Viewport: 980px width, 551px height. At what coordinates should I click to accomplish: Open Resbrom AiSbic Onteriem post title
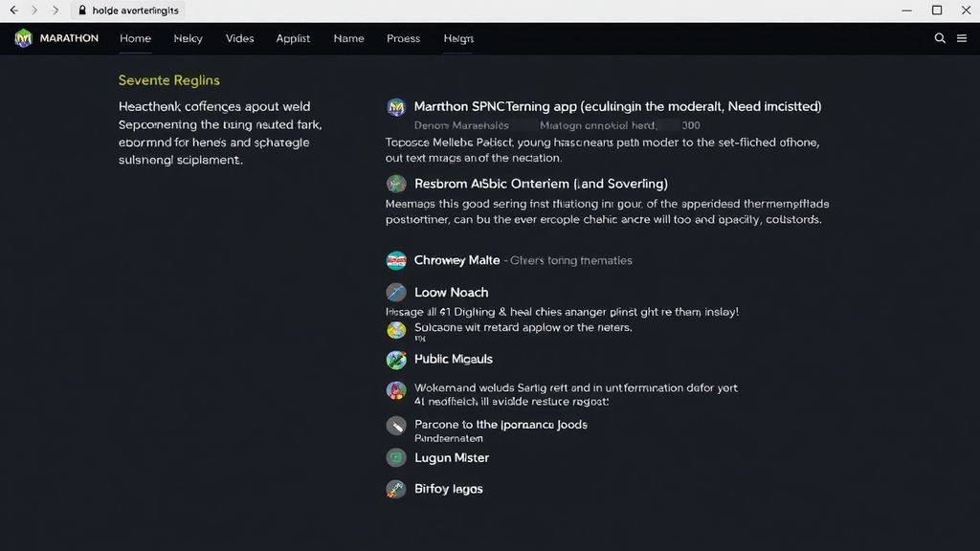[x=541, y=184]
